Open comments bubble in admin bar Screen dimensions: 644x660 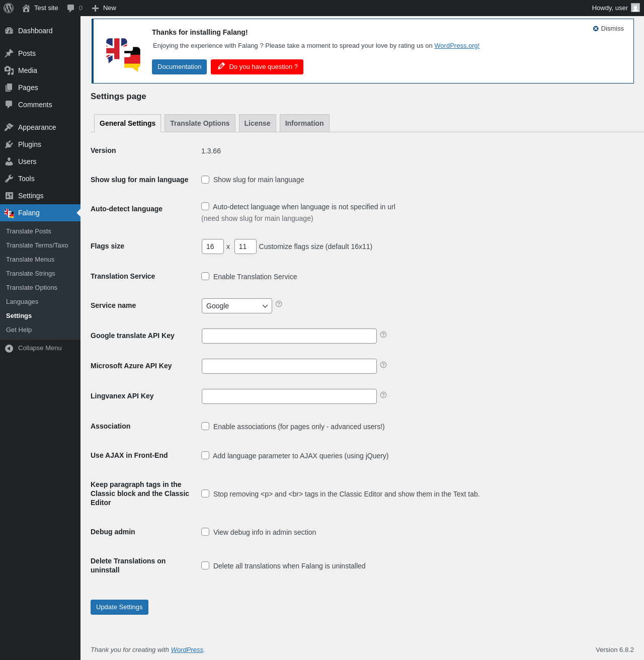[71, 8]
